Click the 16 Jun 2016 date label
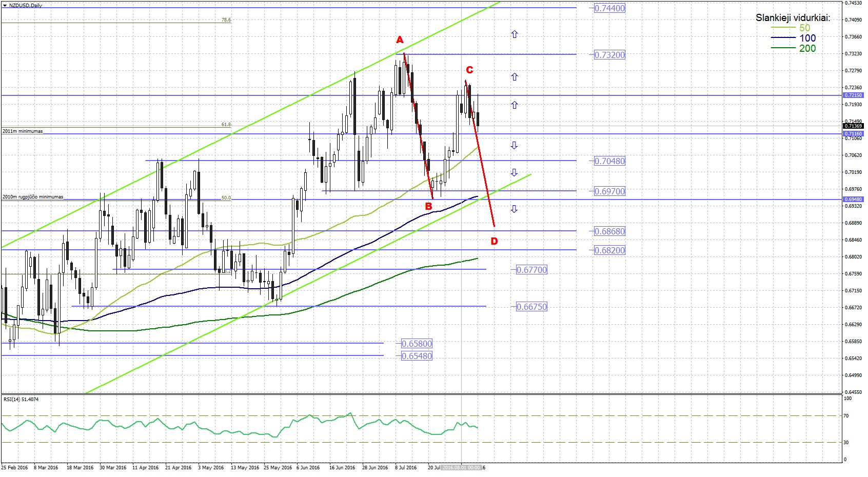This screenshot has width=868, height=477. click(x=342, y=468)
